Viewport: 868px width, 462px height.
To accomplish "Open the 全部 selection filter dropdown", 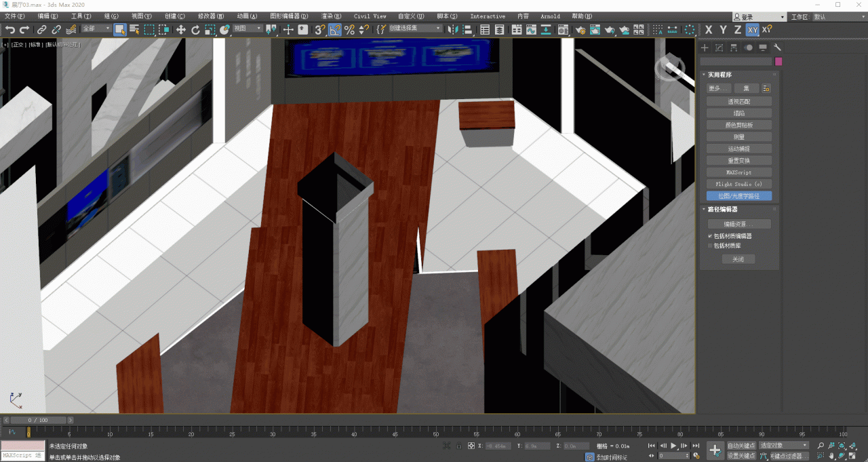I will 96,29.
